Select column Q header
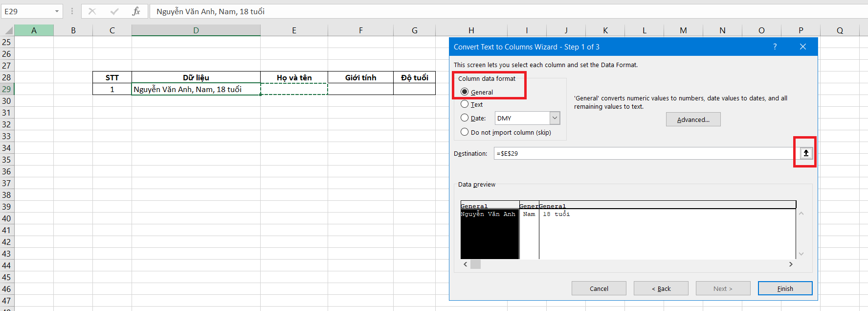The height and width of the screenshot is (311, 868). 840,30
